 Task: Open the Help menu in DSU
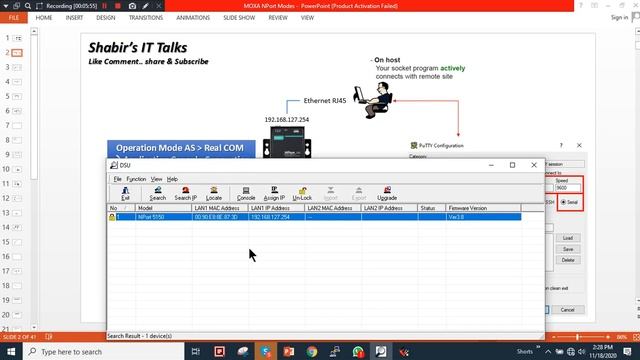[172, 179]
